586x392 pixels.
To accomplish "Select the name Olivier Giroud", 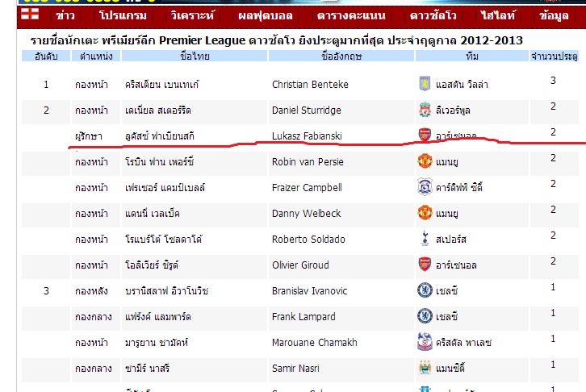I will click(300, 265).
